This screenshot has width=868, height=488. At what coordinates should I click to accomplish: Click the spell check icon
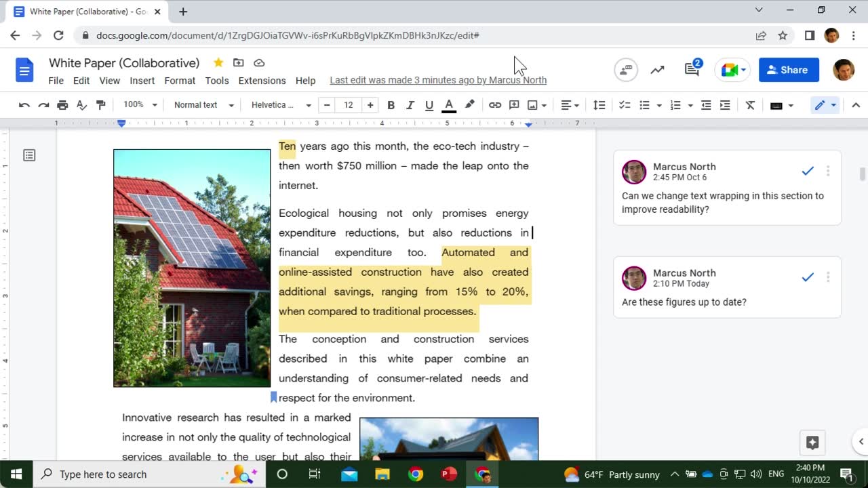[x=81, y=105]
